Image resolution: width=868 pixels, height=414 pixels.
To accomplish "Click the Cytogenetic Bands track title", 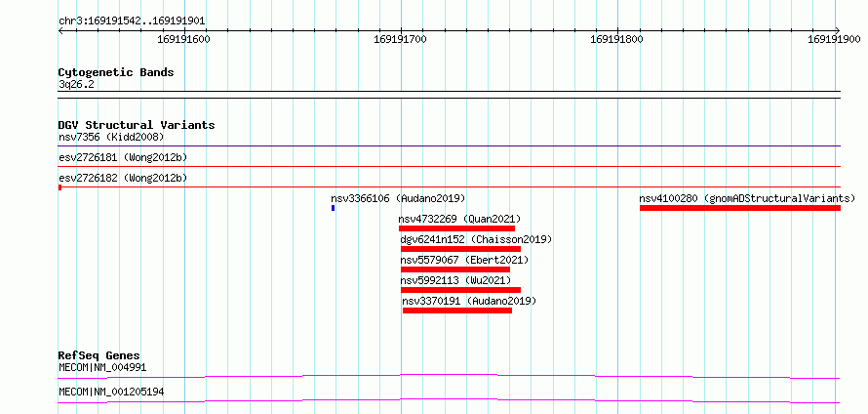I will [x=116, y=72].
